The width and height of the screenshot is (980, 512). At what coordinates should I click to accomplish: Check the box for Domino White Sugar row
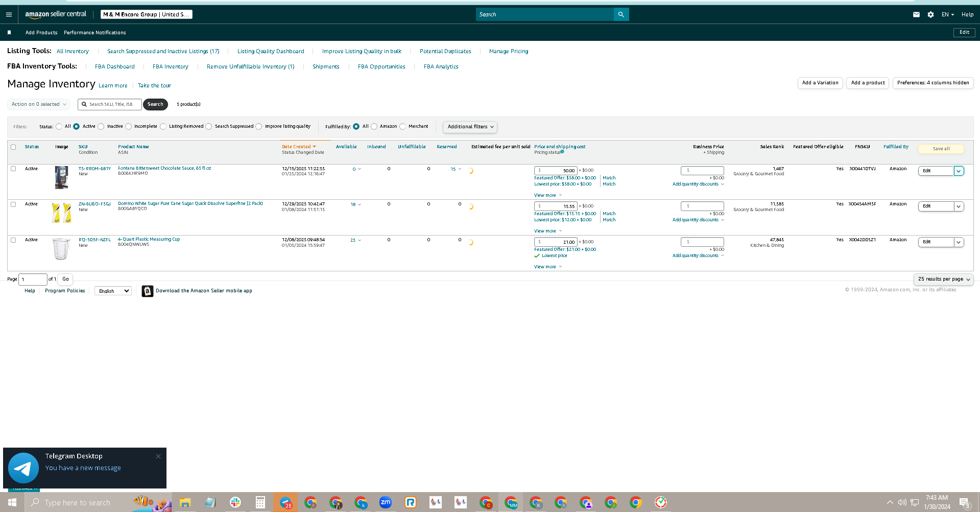pyautogui.click(x=13, y=204)
